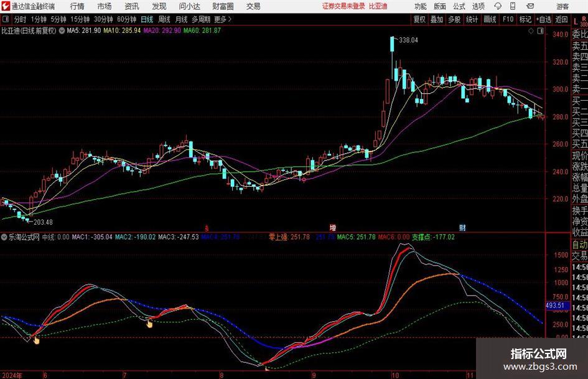
Task: Click the MAC1: -305.04 label
Action: (92, 237)
